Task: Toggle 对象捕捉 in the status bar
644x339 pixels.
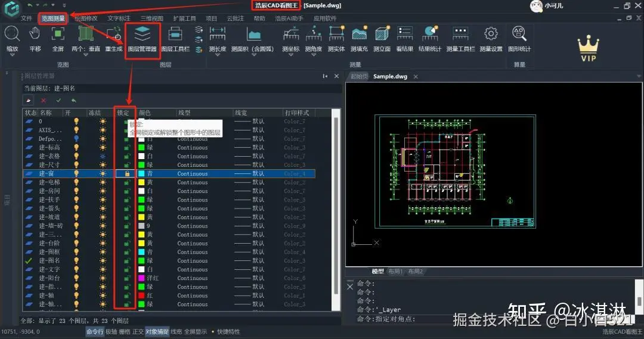Action: tap(157, 332)
